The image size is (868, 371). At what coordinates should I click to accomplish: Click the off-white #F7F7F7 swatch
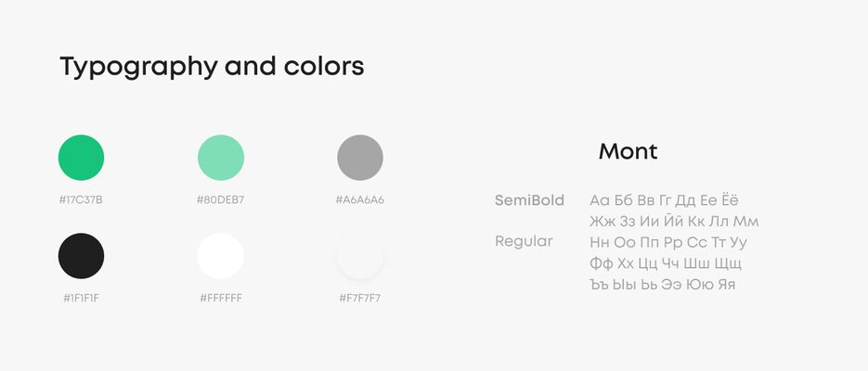pos(360,256)
